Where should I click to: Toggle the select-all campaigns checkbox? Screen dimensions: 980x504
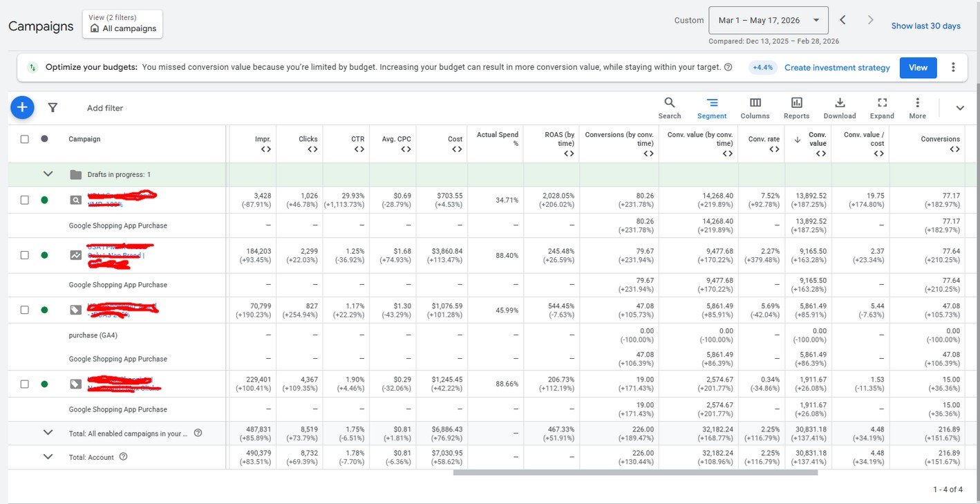[x=25, y=139]
